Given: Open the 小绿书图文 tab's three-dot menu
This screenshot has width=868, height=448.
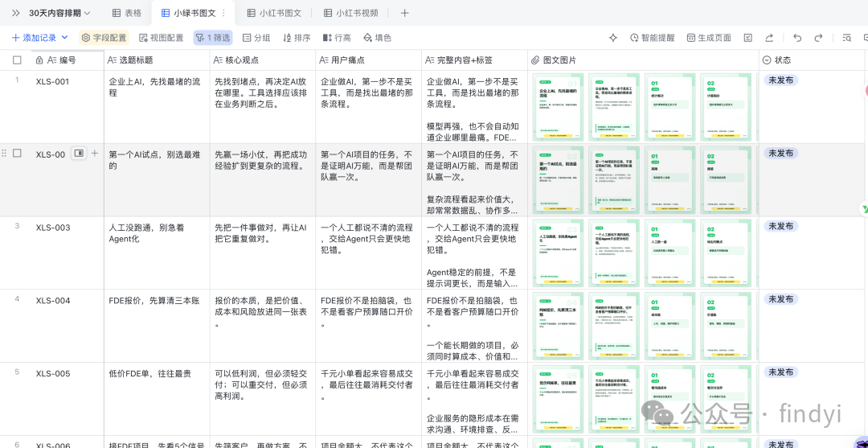Looking at the screenshot, I should 223,13.
